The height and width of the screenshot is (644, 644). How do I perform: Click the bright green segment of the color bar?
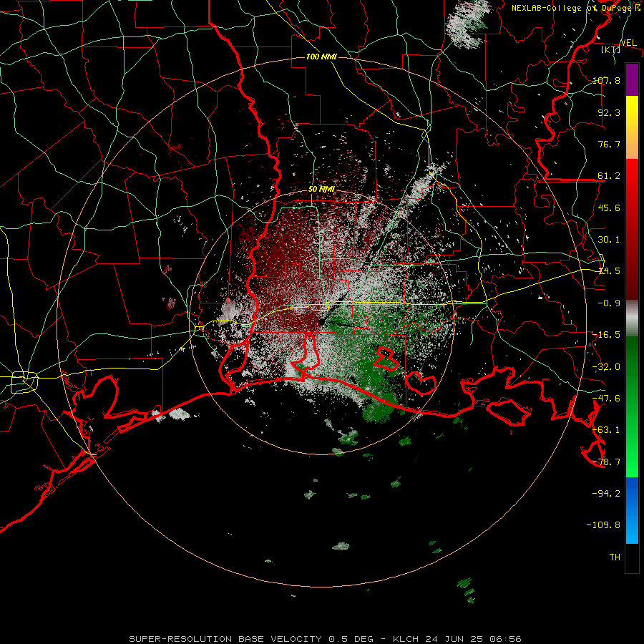632,406
